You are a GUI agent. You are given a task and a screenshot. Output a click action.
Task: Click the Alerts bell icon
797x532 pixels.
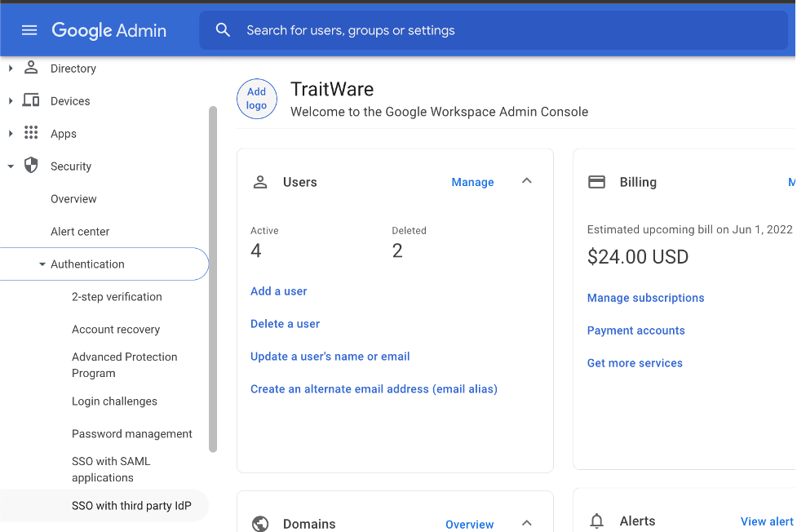pos(597,521)
